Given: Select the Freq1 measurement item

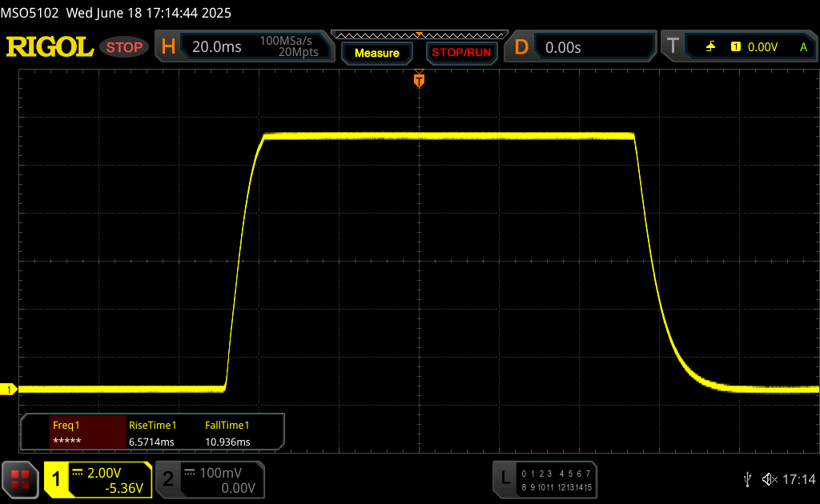Looking at the screenshot, I should 88,433.
